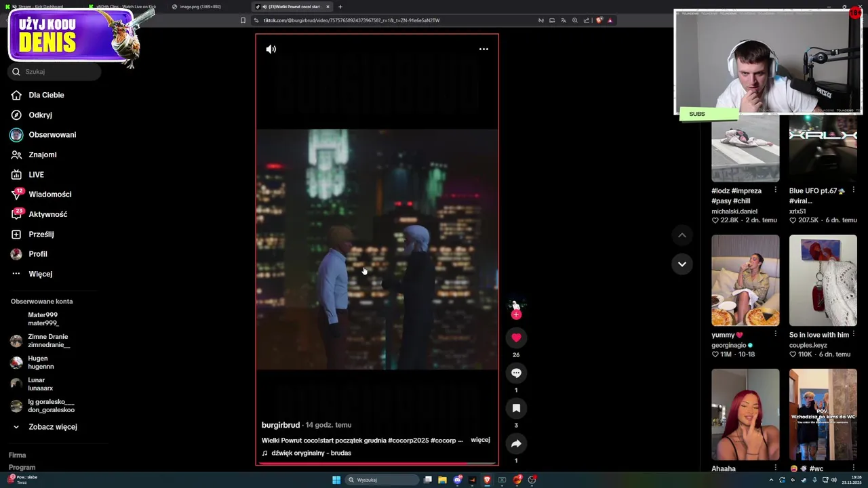
Task: Follow burgirbrud via the red plus badge
Action: [516, 314]
